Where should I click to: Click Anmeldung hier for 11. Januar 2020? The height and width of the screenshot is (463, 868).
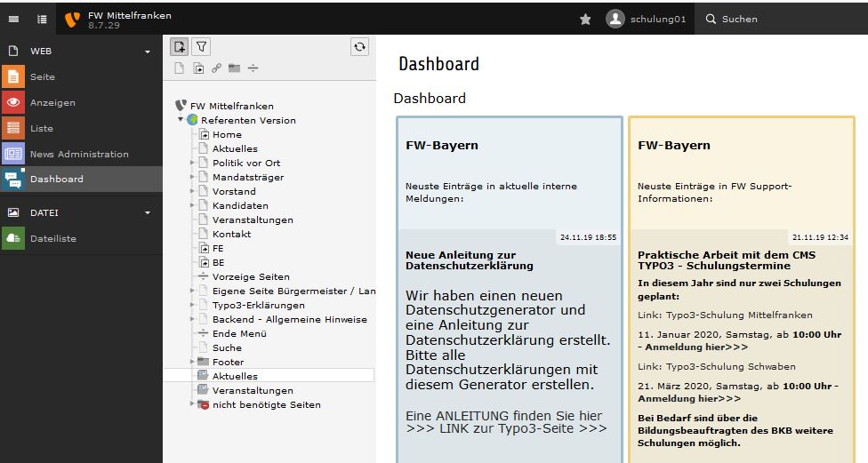696,347
